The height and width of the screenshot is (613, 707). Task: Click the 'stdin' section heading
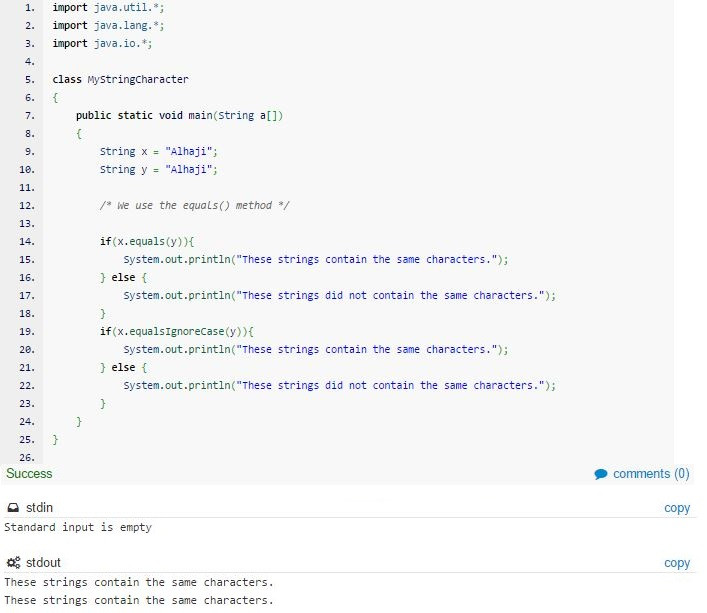tap(39, 508)
